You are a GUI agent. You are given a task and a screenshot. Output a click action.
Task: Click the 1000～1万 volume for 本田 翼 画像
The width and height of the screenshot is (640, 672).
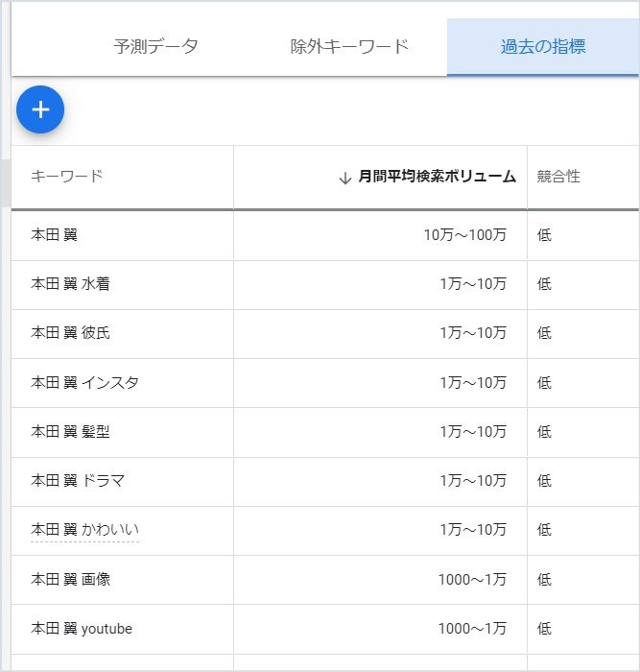click(472, 580)
